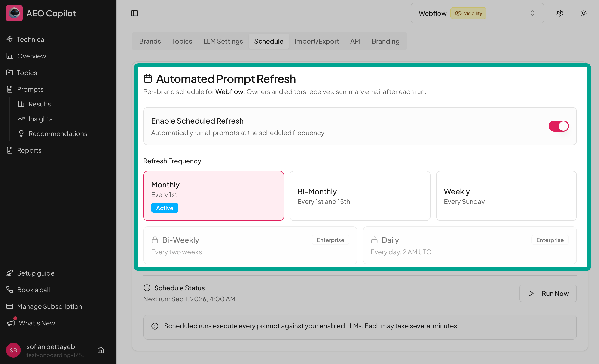Switch to the LLM Settings tab

(x=223, y=41)
